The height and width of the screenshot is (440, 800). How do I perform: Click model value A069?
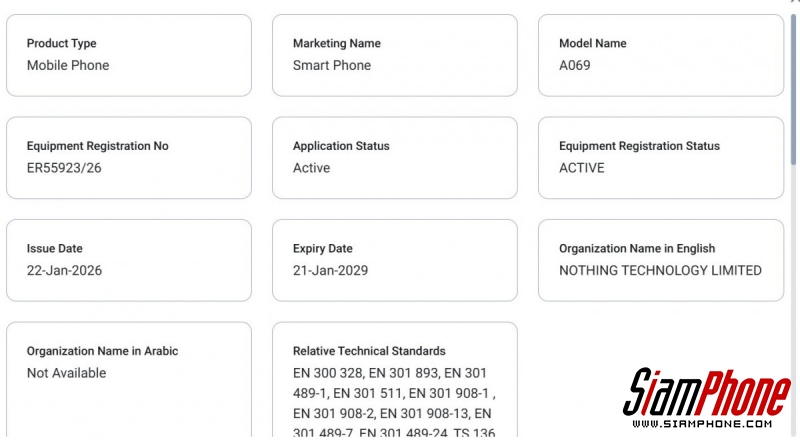pos(578,66)
